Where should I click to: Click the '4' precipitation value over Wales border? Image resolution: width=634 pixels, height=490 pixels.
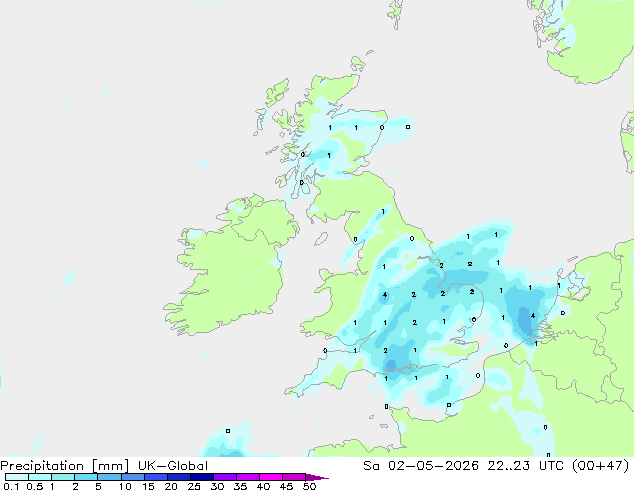click(x=385, y=295)
